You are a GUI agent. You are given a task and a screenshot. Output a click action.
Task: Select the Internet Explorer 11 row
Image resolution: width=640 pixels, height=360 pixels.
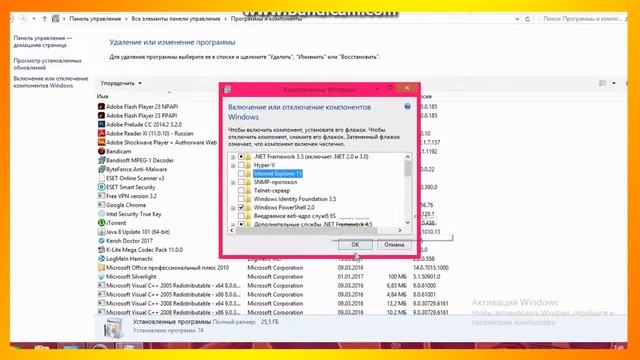tap(278, 174)
